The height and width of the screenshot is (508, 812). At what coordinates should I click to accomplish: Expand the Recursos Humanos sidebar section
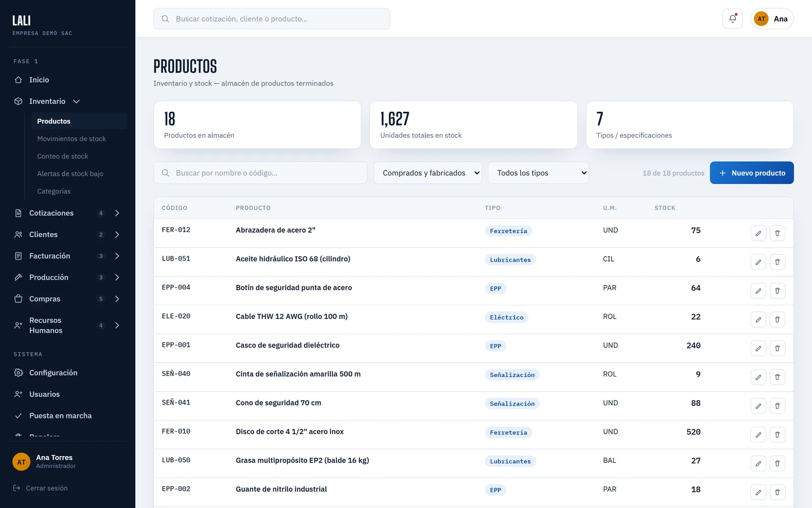67,325
